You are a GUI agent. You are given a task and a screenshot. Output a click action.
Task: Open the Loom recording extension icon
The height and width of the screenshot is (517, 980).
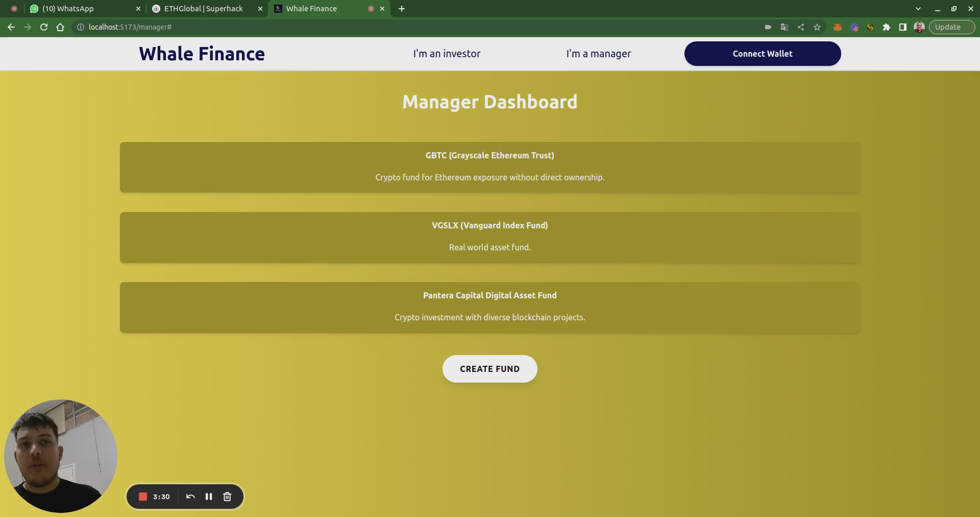[x=854, y=27]
